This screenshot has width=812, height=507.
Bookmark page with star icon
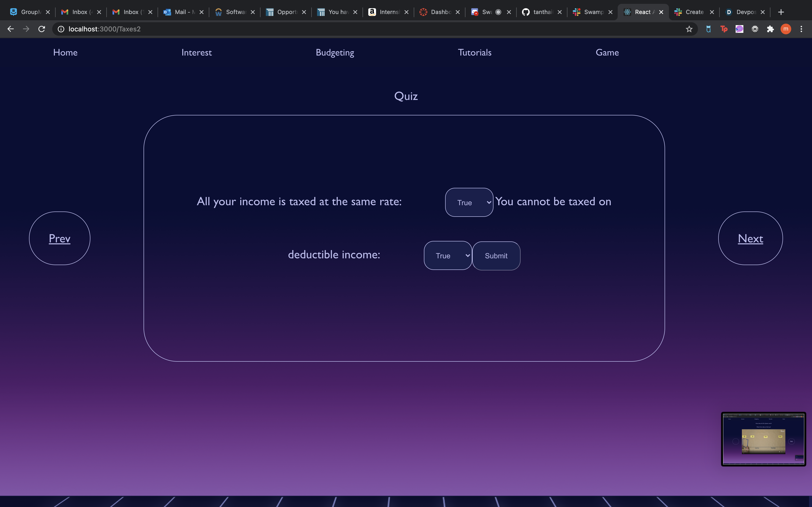pos(689,29)
